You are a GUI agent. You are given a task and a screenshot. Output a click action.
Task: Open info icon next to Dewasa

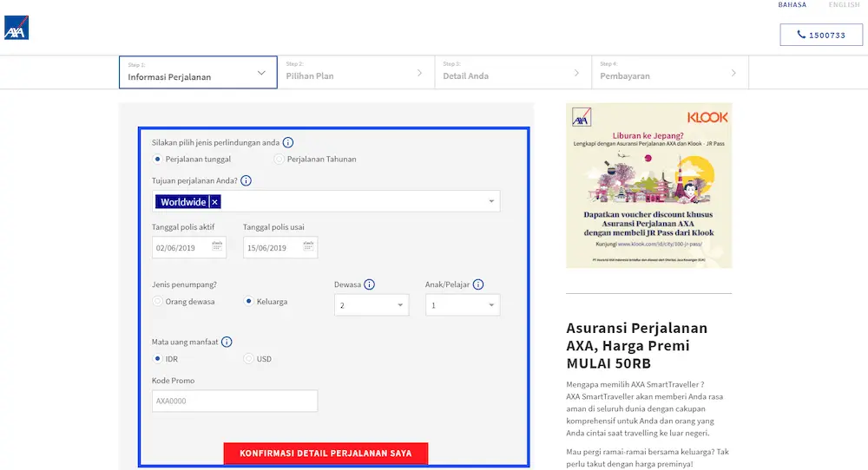point(369,284)
